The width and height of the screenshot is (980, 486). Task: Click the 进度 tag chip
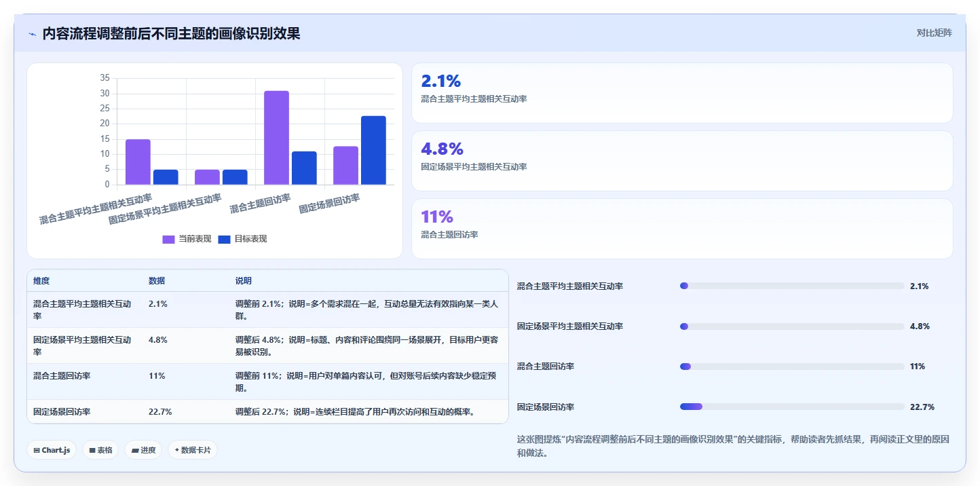[143, 450]
